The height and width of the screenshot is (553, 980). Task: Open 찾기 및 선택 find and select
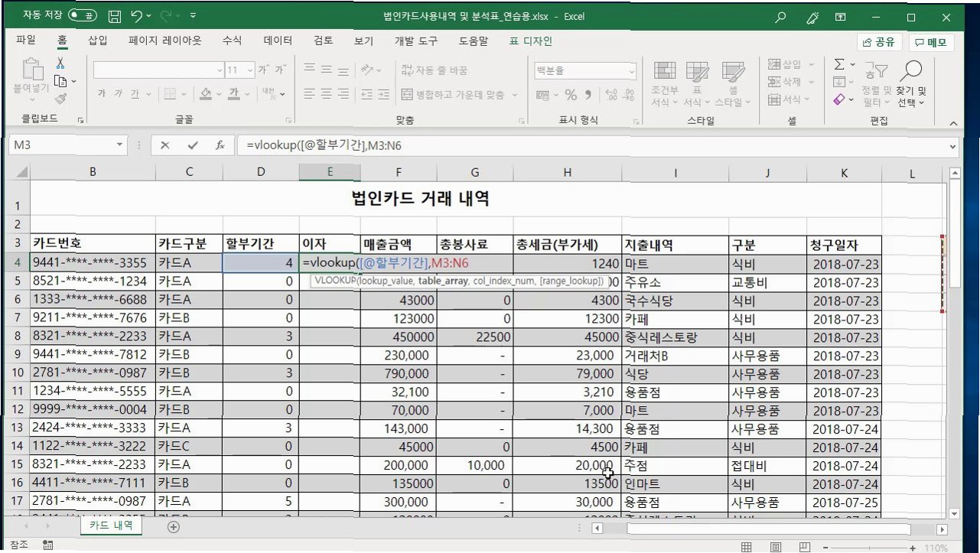911,84
